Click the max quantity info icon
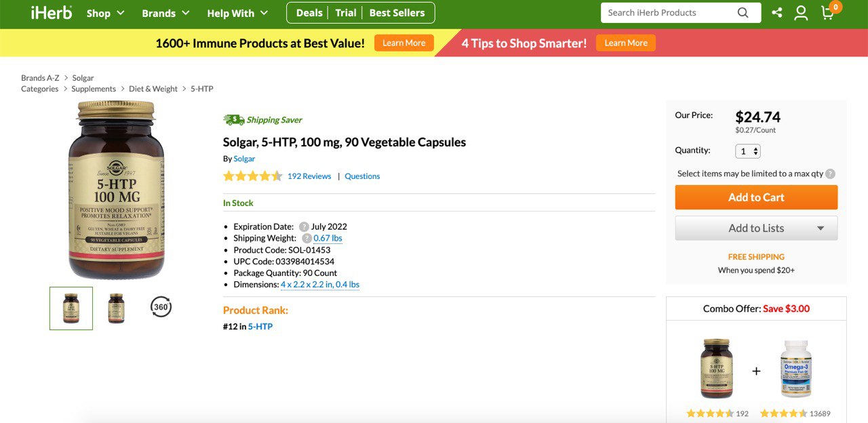This screenshot has width=868, height=423. (x=831, y=174)
